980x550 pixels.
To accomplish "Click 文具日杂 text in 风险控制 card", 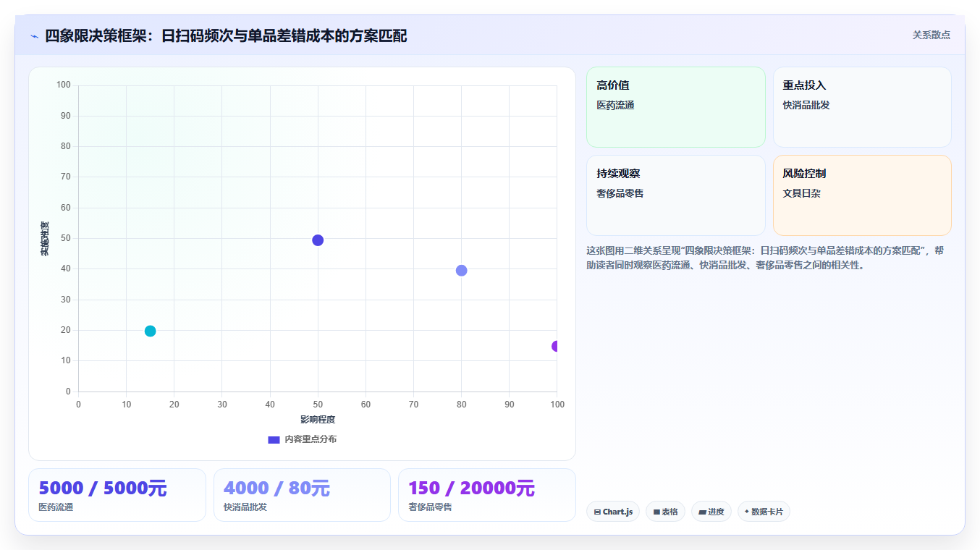I will 801,193.
